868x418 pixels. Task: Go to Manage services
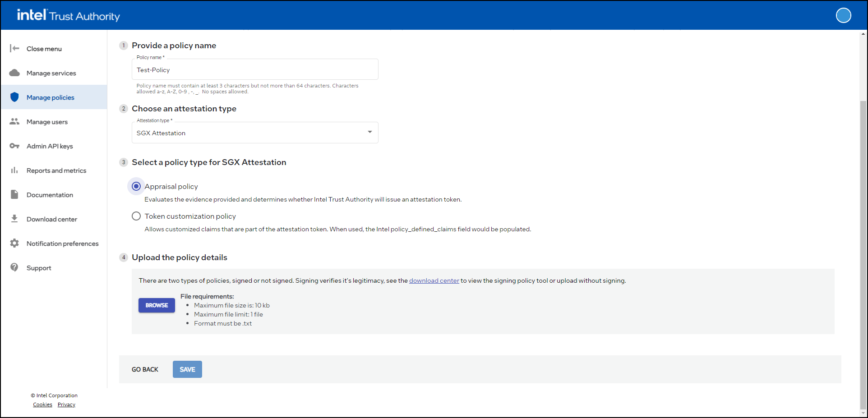click(54, 73)
